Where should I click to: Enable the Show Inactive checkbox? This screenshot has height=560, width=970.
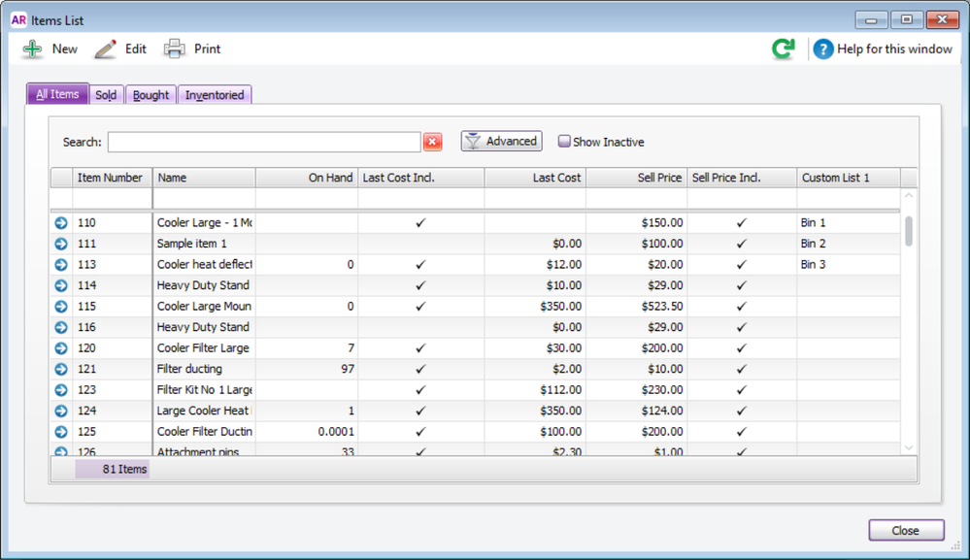[564, 142]
